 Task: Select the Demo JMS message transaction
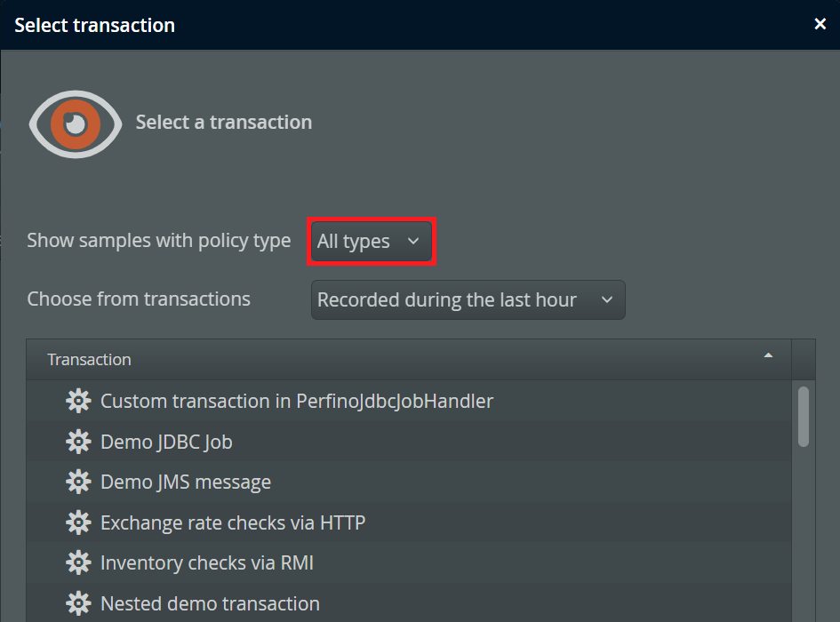tap(186, 482)
